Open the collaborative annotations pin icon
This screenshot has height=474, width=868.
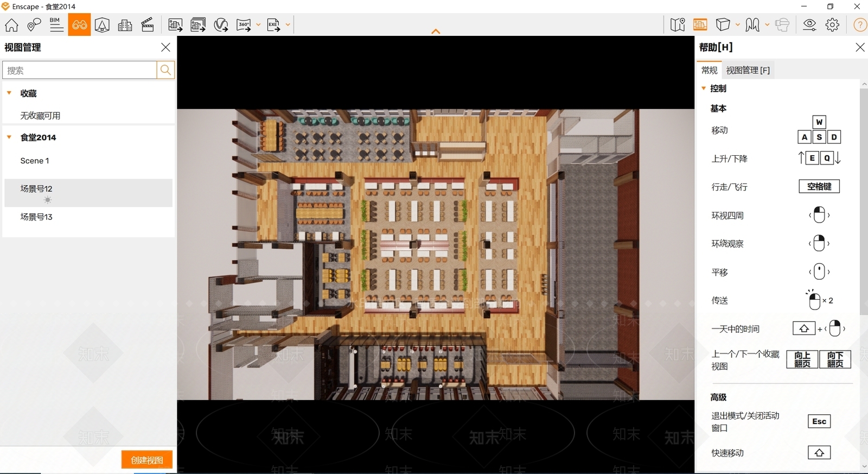click(34, 25)
